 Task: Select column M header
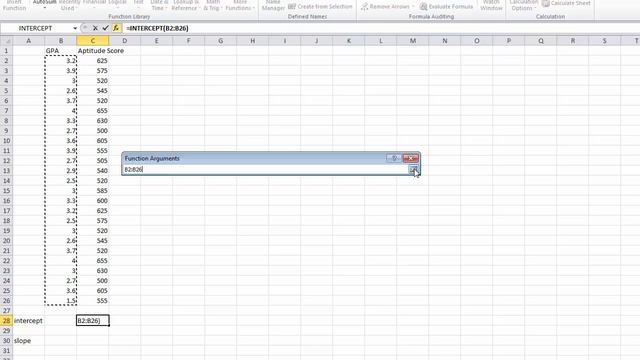[413, 41]
